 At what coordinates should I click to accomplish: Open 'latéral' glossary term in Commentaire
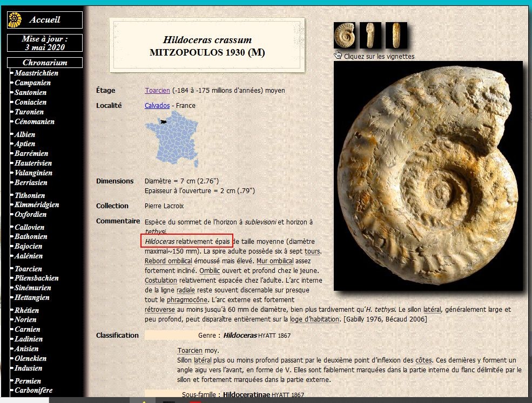[x=432, y=310]
